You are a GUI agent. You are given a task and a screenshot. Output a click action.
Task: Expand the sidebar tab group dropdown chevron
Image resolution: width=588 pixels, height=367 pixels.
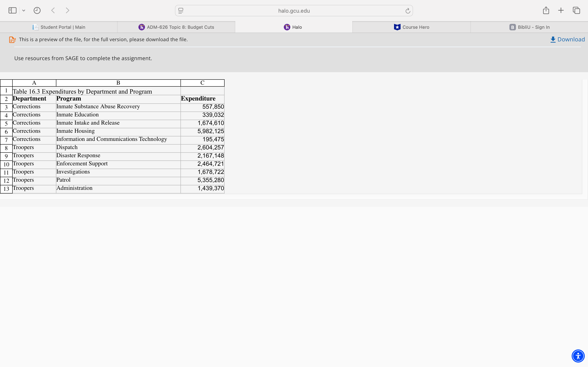(x=23, y=10)
